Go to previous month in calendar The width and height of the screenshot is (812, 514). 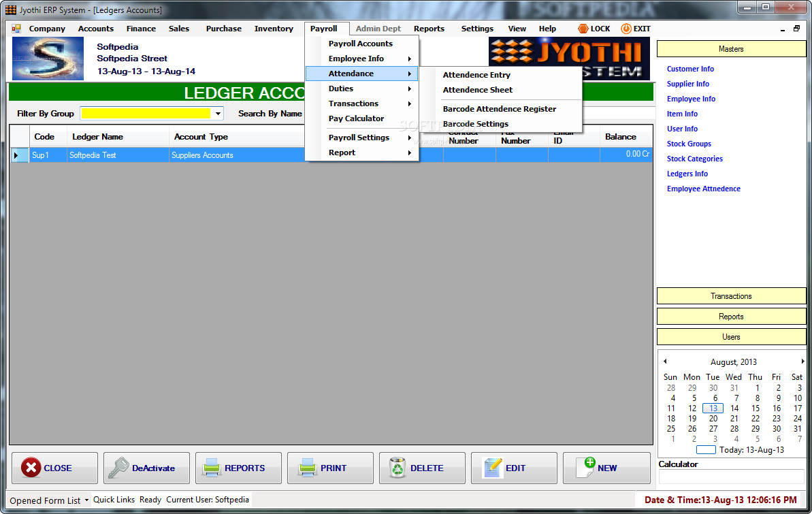(x=665, y=361)
